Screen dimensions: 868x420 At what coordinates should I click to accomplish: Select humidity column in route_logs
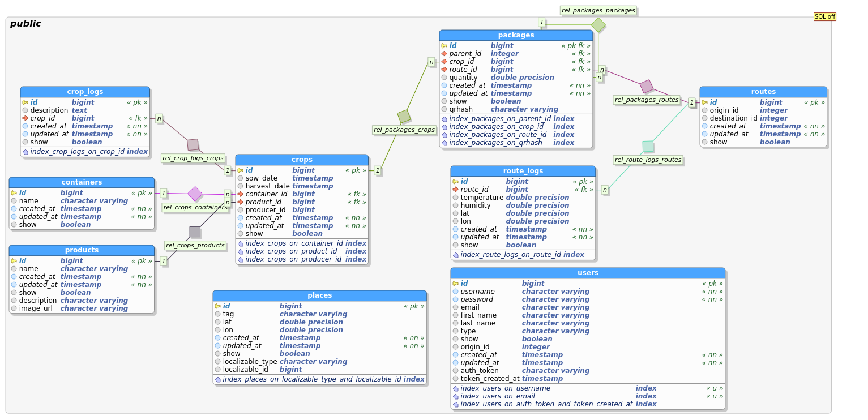pyautogui.click(x=523, y=205)
